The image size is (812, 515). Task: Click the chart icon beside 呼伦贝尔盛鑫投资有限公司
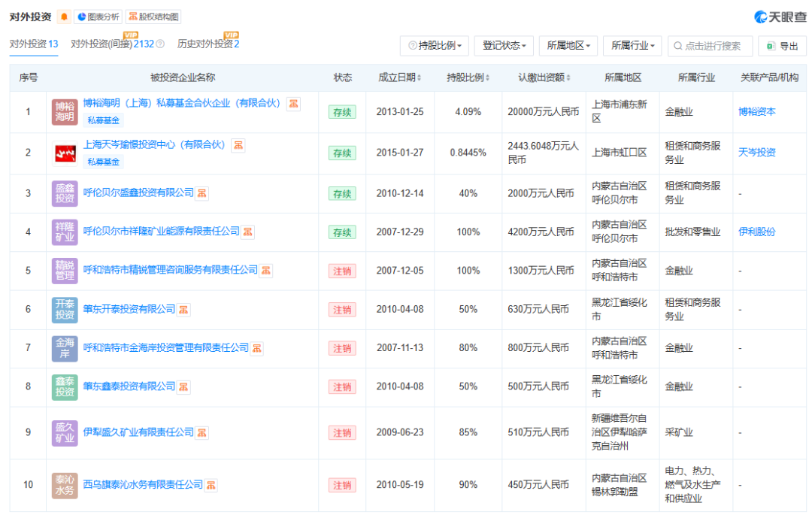tap(201, 193)
